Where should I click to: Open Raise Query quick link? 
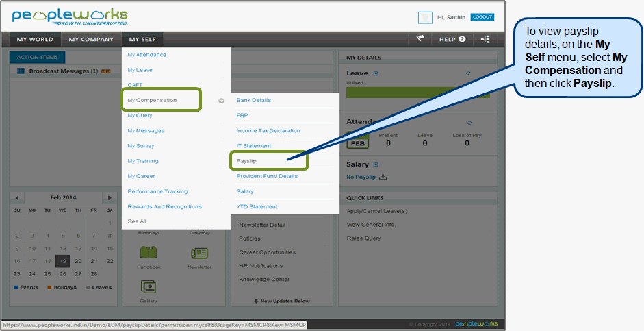364,238
